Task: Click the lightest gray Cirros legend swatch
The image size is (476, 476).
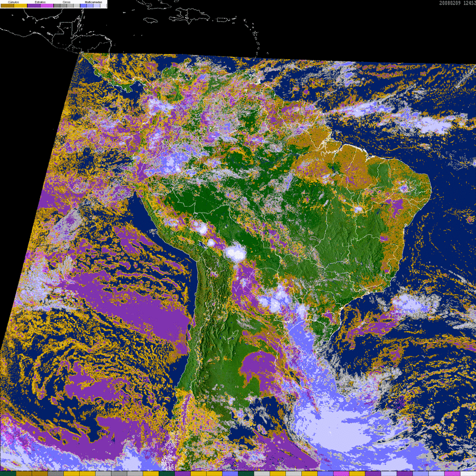Action: click(x=77, y=5)
